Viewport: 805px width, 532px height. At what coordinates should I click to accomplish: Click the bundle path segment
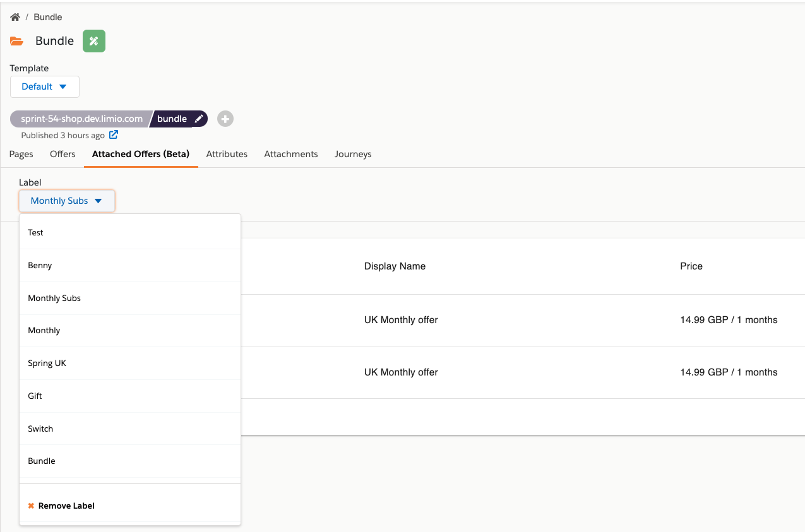(172, 119)
